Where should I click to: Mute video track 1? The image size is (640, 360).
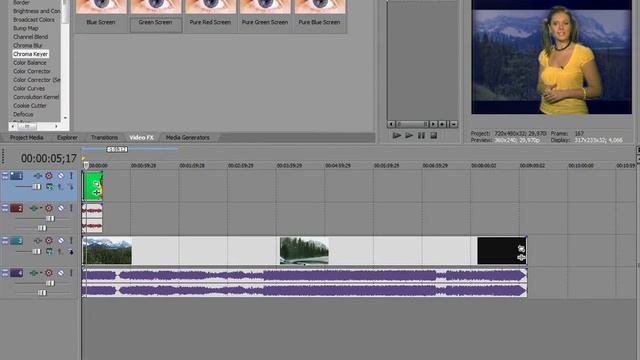pyautogui.click(x=60, y=176)
